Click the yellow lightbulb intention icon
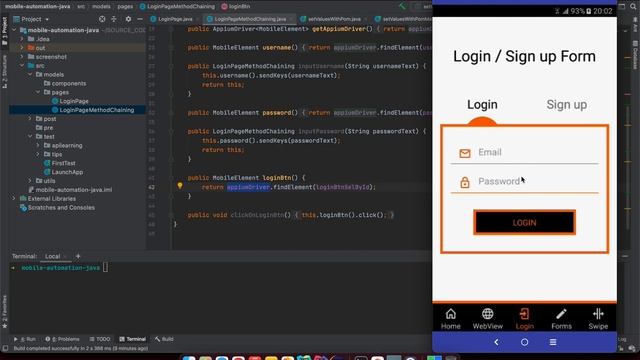The image size is (640, 360). pos(180,186)
